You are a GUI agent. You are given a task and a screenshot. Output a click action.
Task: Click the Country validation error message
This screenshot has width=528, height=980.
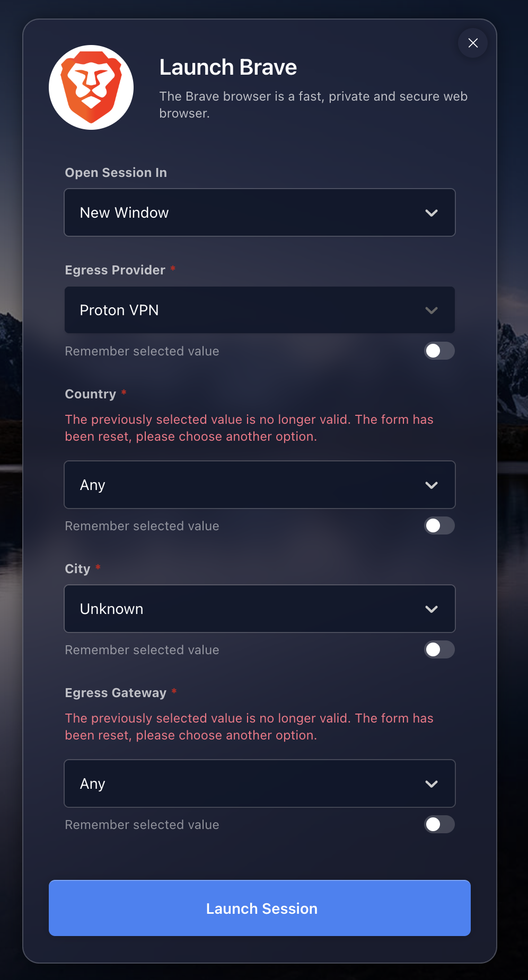click(249, 428)
